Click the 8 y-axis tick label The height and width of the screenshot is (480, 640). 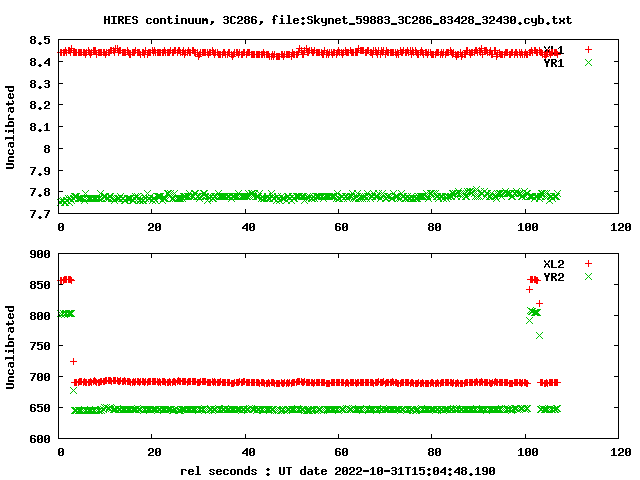tap(47, 149)
